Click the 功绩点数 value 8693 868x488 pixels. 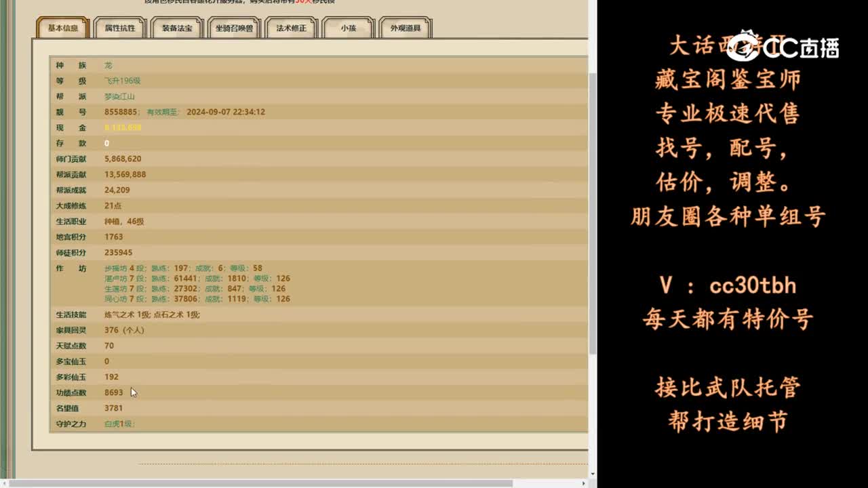point(114,392)
